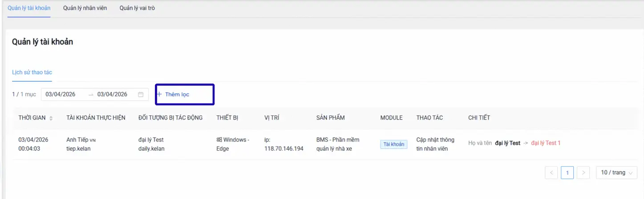Switch to Quản lý nhân viên tab
The width and height of the screenshot is (644, 199).
pos(85,8)
